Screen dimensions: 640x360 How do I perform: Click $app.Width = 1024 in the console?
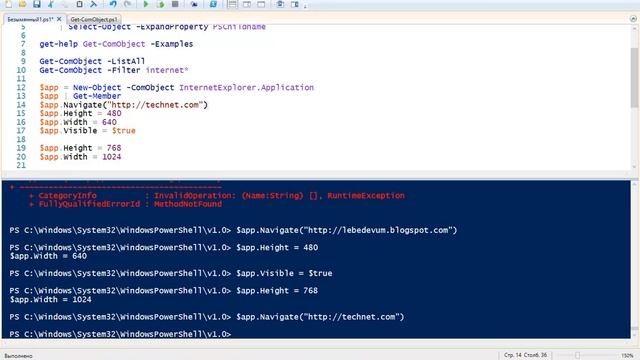tap(51, 300)
